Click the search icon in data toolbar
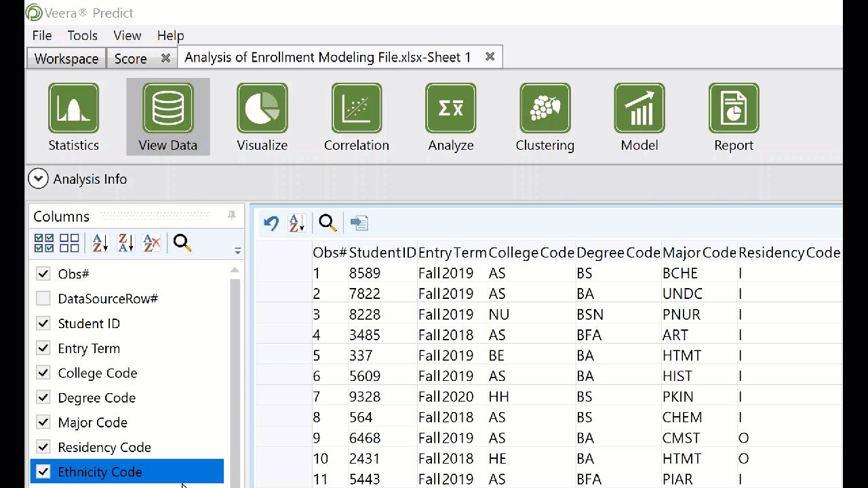Viewport: 868px width, 488px height. pyautogui.click(x=328, y=223)
